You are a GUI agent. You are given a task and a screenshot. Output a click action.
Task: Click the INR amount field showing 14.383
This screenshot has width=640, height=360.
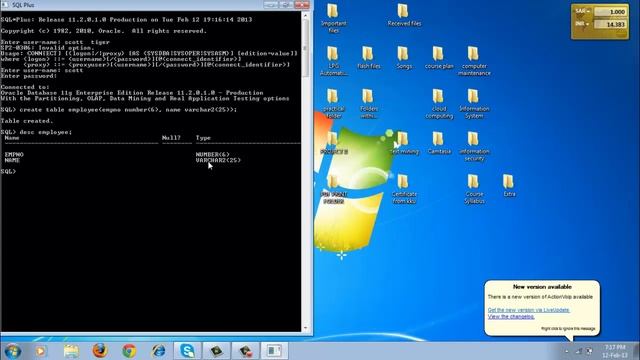(610, 24)
